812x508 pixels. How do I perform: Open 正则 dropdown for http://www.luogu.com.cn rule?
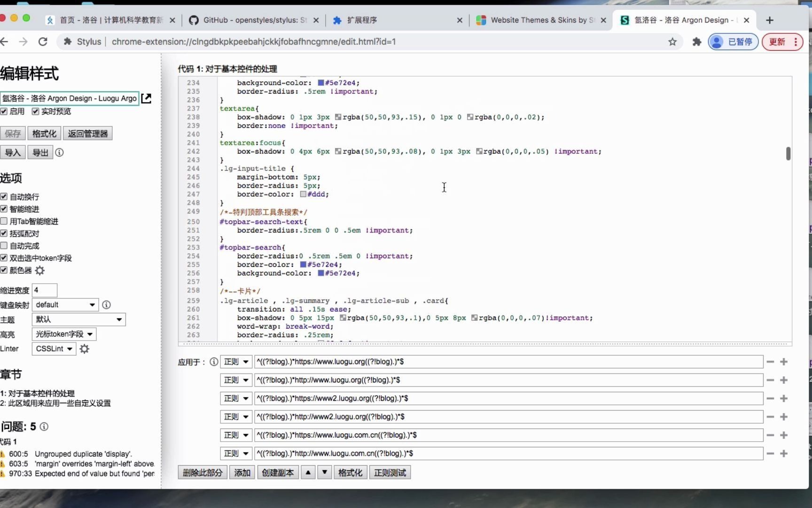(x=236, y=453)
